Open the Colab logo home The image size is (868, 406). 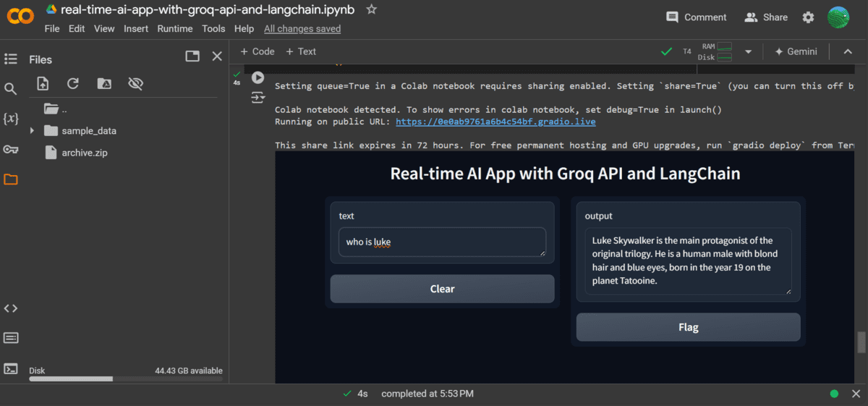tap(19, 16)
